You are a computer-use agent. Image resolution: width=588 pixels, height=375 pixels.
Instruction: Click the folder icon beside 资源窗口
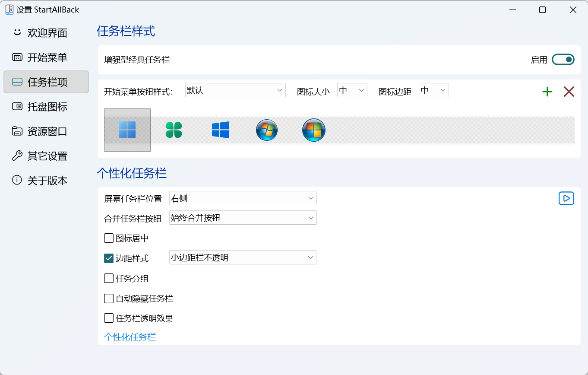point(17,131)
